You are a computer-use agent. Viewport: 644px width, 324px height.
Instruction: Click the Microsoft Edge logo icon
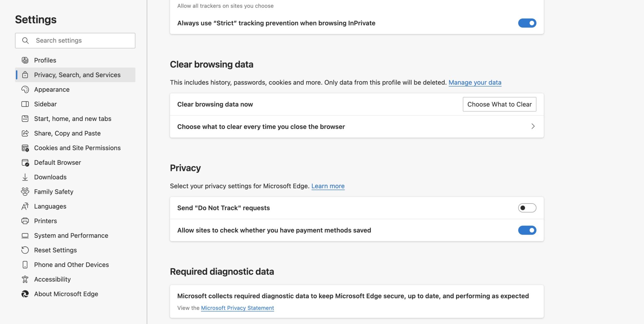pos(25,294)
